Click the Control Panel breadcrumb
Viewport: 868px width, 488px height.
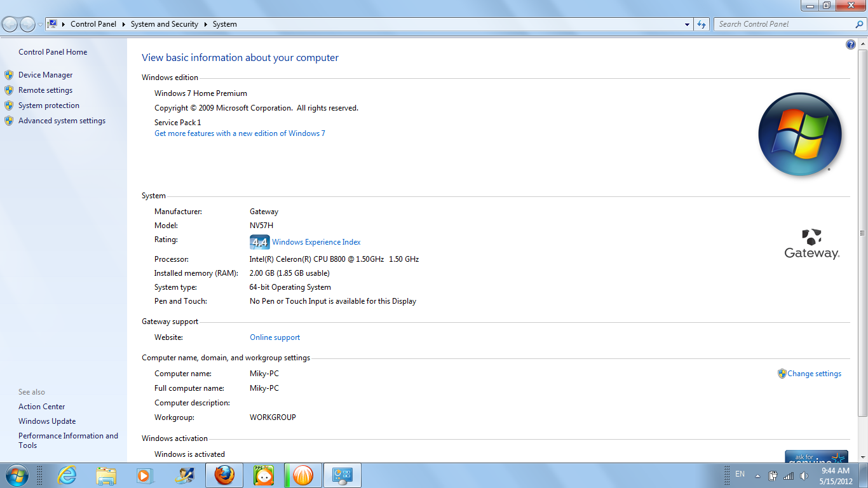pos(93,24)
